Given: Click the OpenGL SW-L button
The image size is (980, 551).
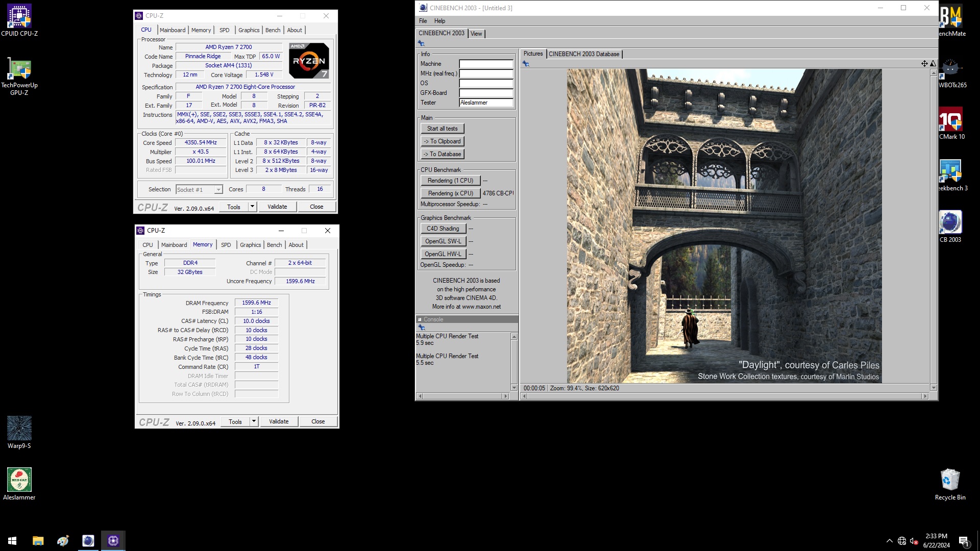Looking at the screenshot, I should point(443,241).
